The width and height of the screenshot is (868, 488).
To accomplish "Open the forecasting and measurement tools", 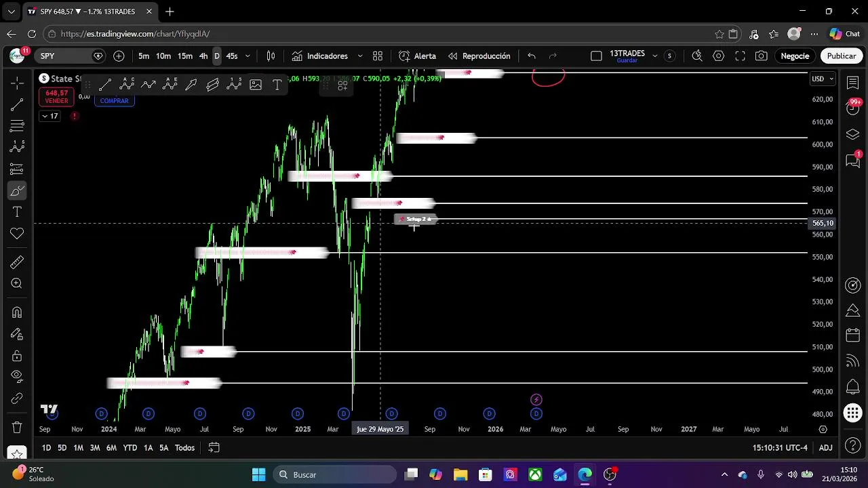I will tap(17, 169).
